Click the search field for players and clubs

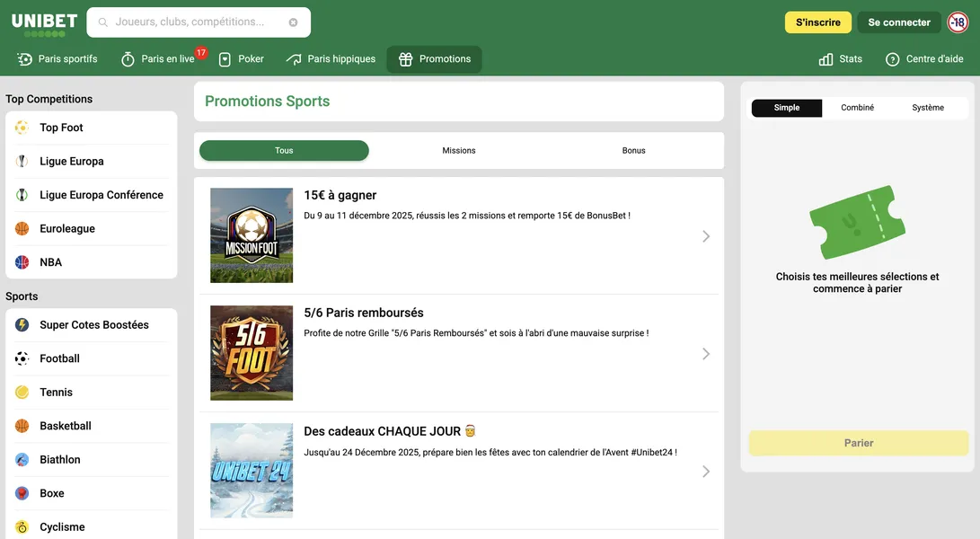click(198, 22)
